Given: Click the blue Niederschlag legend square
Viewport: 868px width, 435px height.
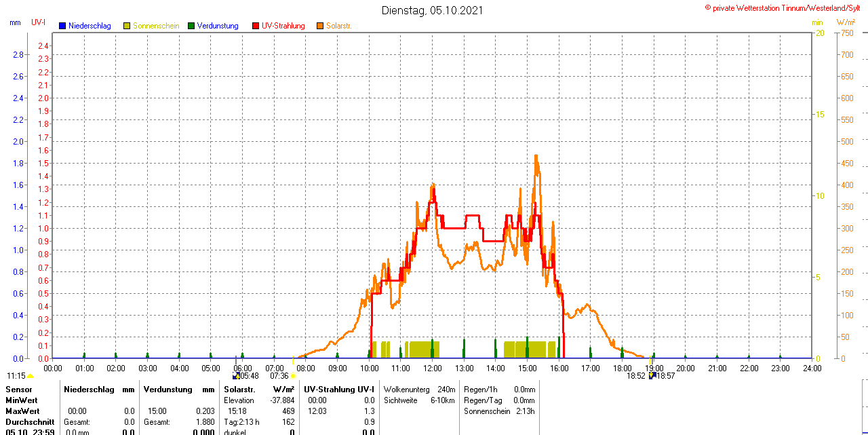Looking at the screenshot, I should tap(62, 26).
